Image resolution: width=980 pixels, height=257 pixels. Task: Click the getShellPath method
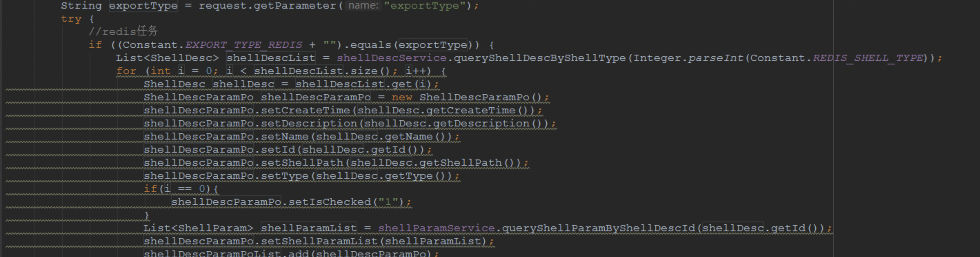point(460,163)
